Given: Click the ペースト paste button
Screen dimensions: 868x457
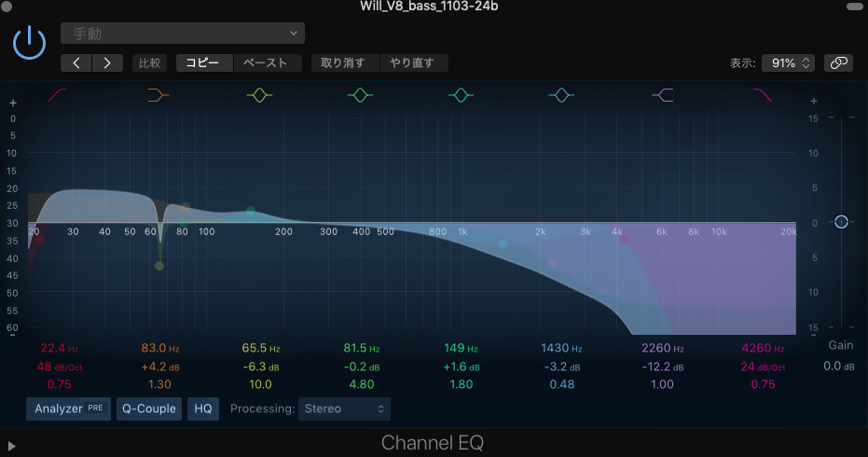Looking at the screenshot, I should pos(267,63).
